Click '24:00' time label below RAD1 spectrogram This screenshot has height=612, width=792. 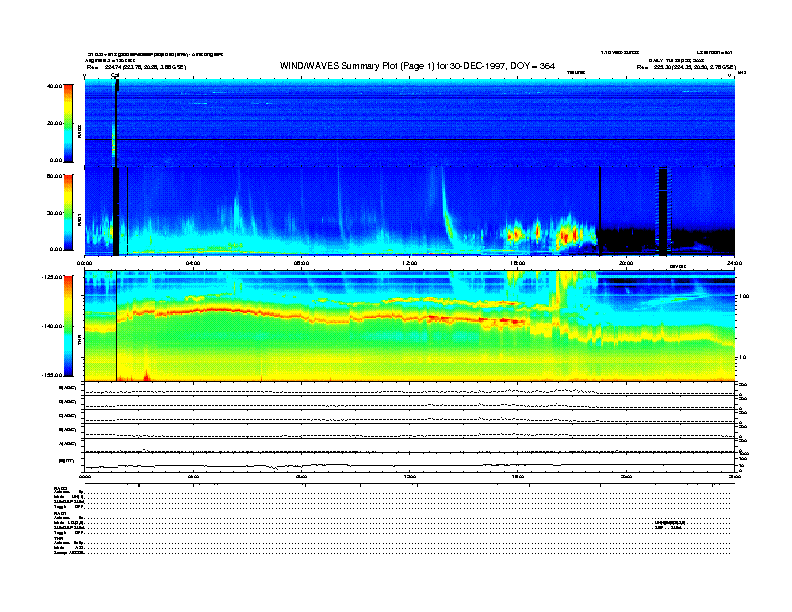tap(734, 263)
